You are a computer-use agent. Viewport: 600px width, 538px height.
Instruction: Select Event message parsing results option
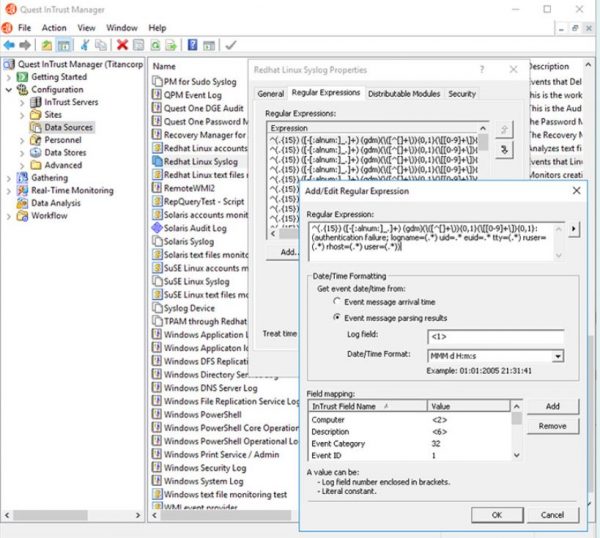click(337, 317)
